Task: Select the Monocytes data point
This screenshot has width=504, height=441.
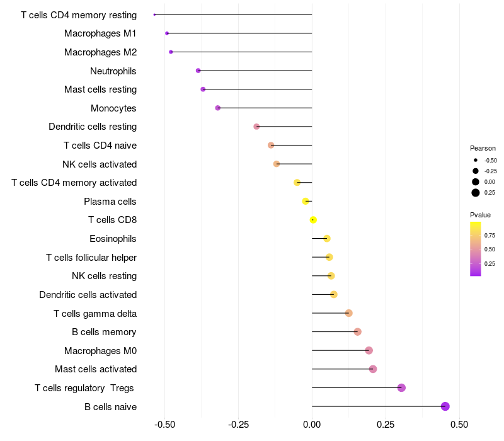Action: pyautogui.click(x=218, y=108)
